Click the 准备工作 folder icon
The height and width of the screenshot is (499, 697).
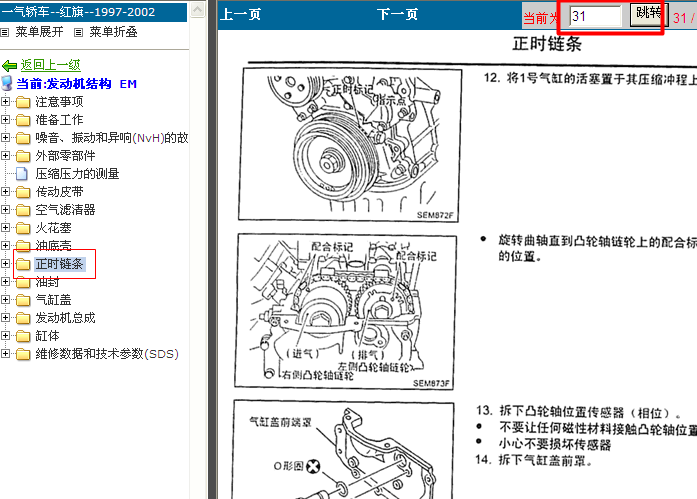click(x=23, y=120)
